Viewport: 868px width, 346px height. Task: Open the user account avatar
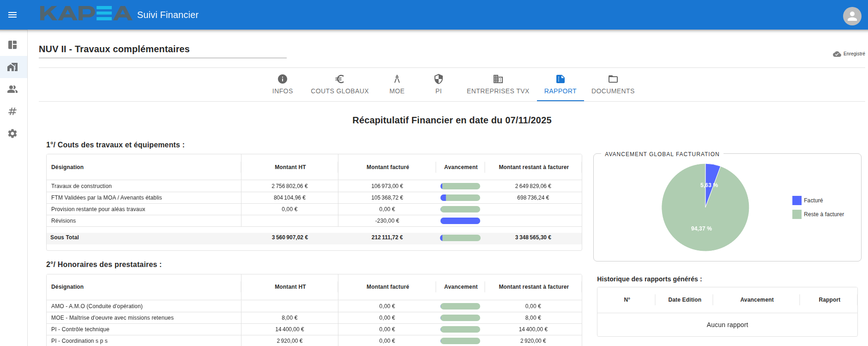852,16
